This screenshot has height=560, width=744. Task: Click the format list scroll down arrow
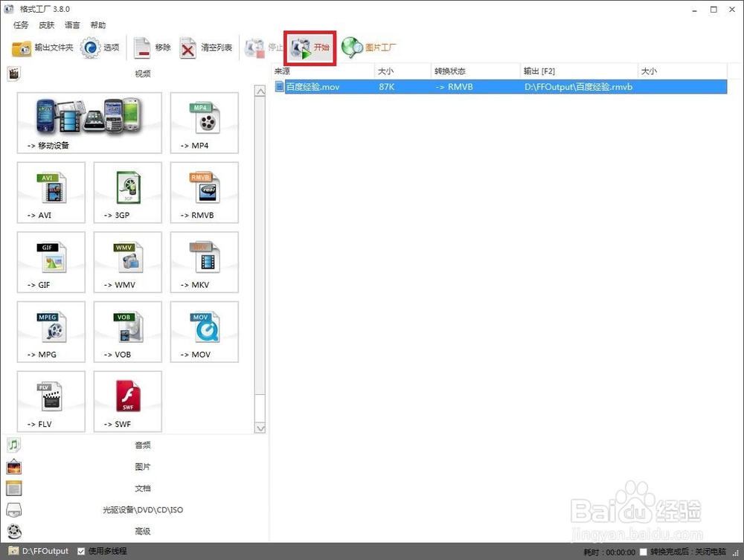pos(260,428)
